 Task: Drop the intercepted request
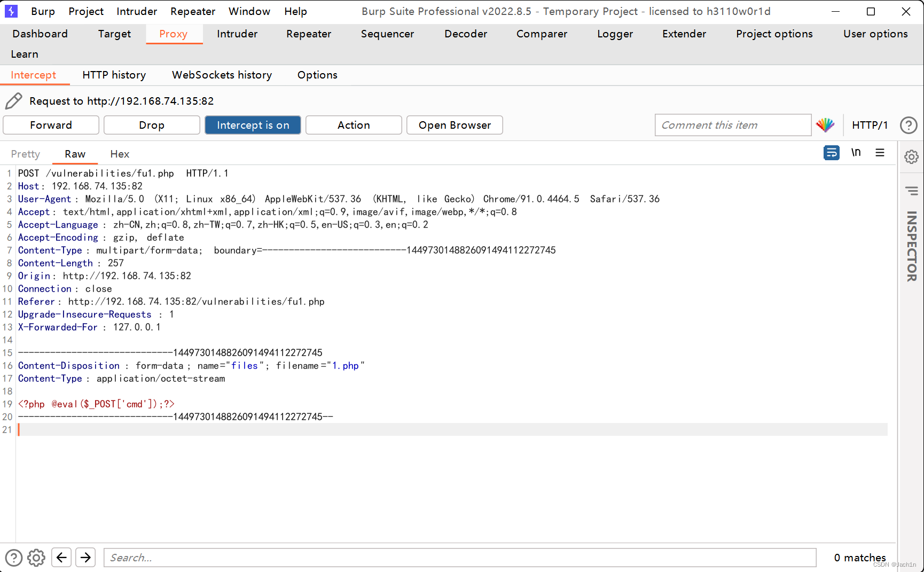coord(152,125)
